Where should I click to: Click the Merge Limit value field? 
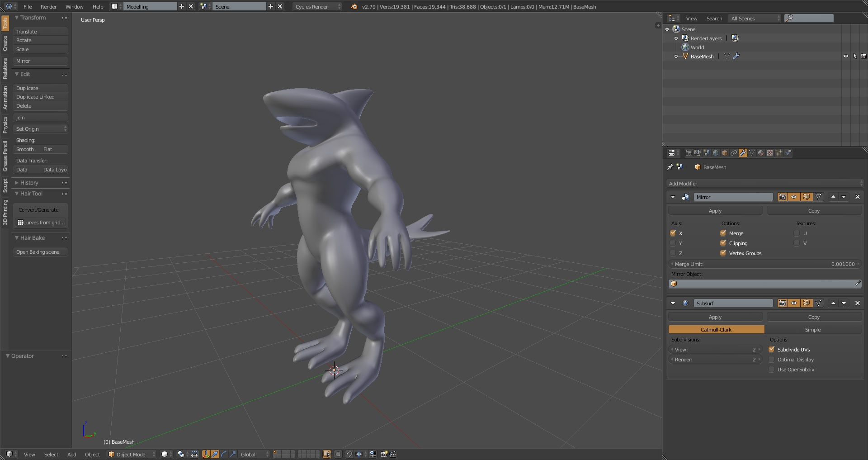tap(764, 264)
